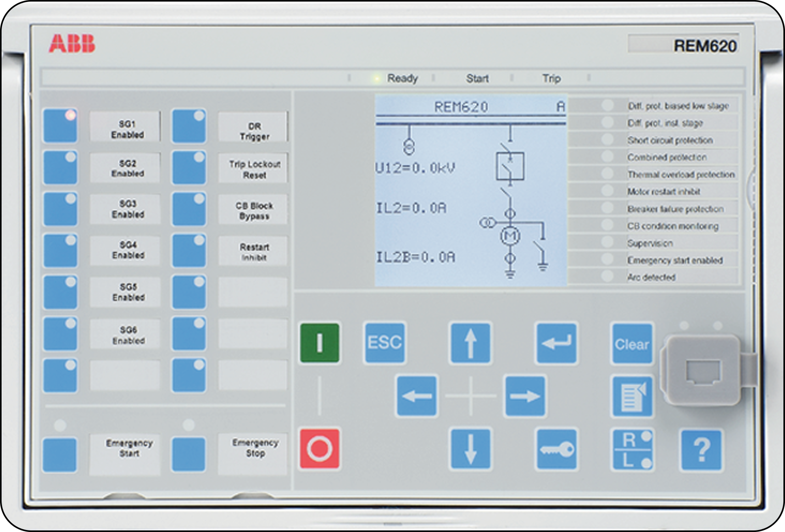The width and height of the screenshot is (785, 532).
Task: Toggle the SG3 Enabled blue pushbutton
Action: click(60, 209)
